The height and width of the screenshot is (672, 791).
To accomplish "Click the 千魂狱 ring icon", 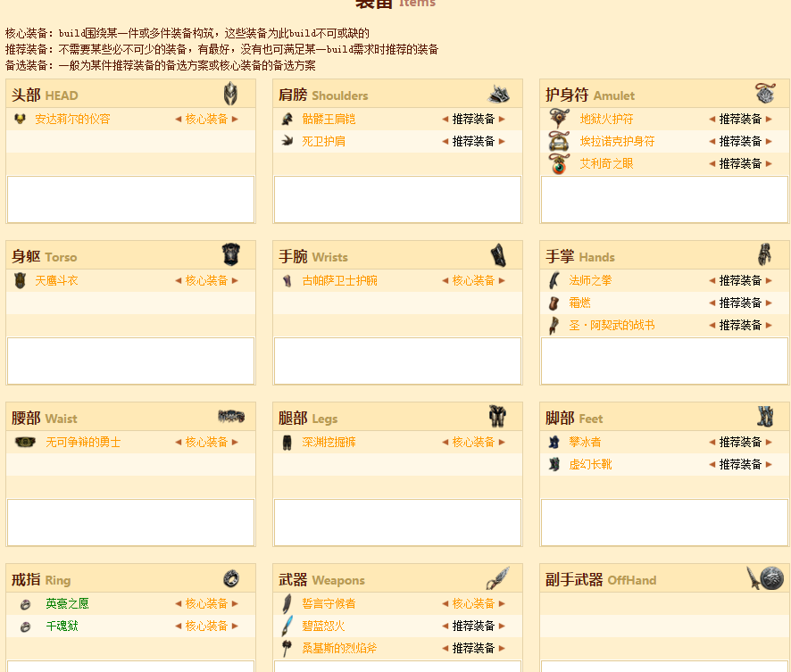I will coord(25,626).
